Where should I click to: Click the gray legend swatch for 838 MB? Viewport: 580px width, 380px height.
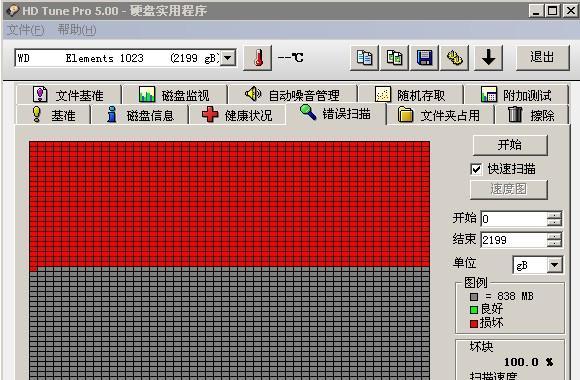pos(474,296)
